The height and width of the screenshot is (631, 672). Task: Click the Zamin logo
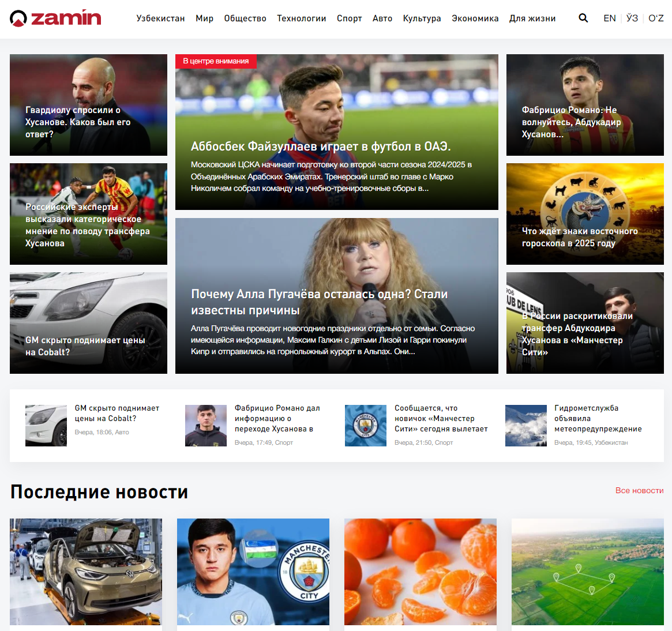point(55,18)
